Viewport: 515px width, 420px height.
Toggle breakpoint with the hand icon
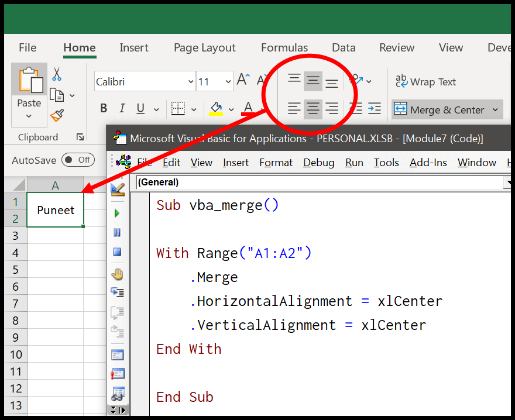tap(117, 274)
